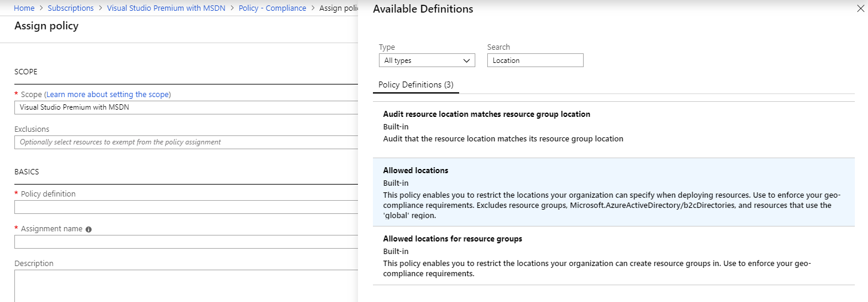Go to Home breadcrumb
The width and height of the screenshot is (868, 302).
coord(24,8)
